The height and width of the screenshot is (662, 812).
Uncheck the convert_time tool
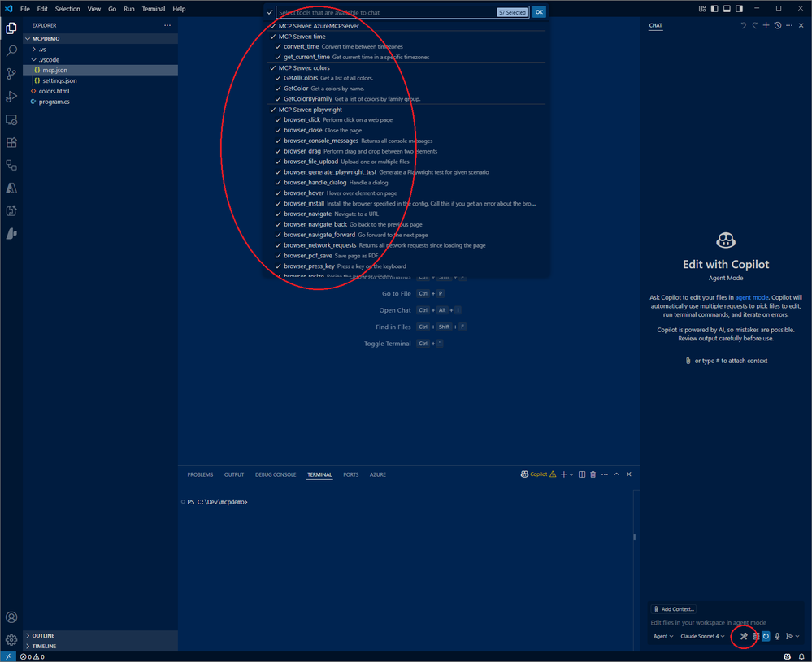pos(278,46)
